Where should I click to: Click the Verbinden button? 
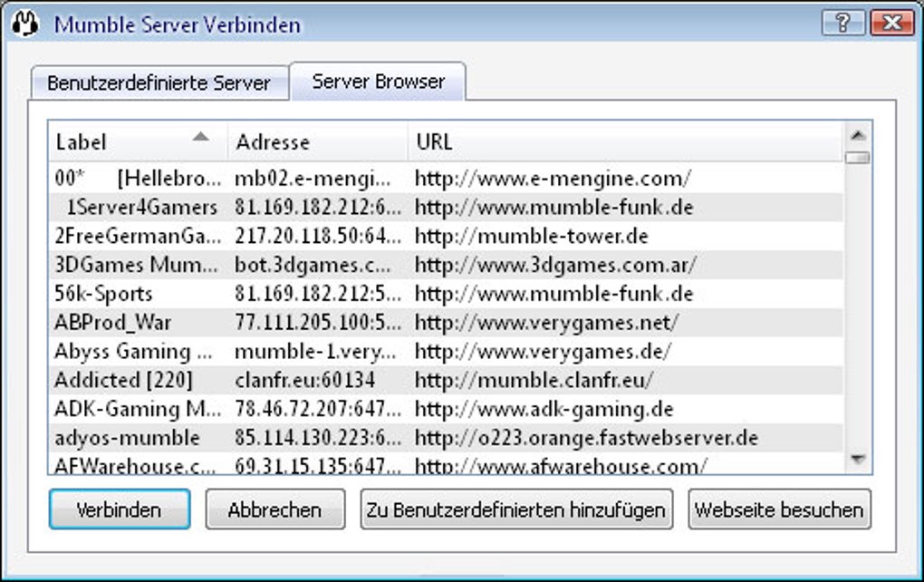[x=120, y=509]
